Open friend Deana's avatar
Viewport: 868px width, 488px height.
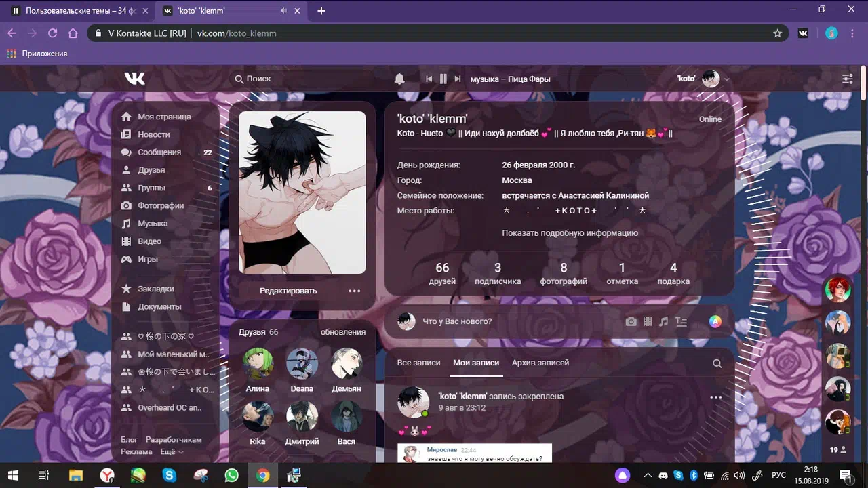302,363
